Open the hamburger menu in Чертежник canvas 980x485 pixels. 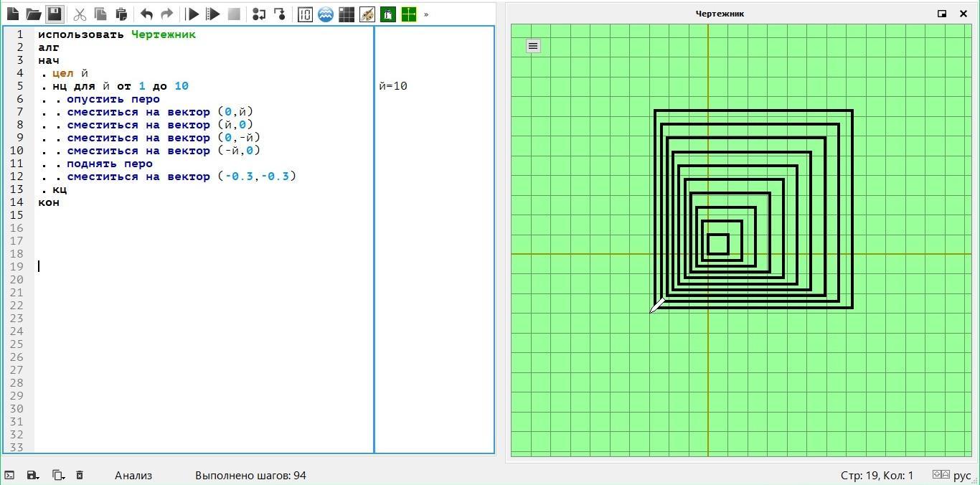(x=533, y=46)
